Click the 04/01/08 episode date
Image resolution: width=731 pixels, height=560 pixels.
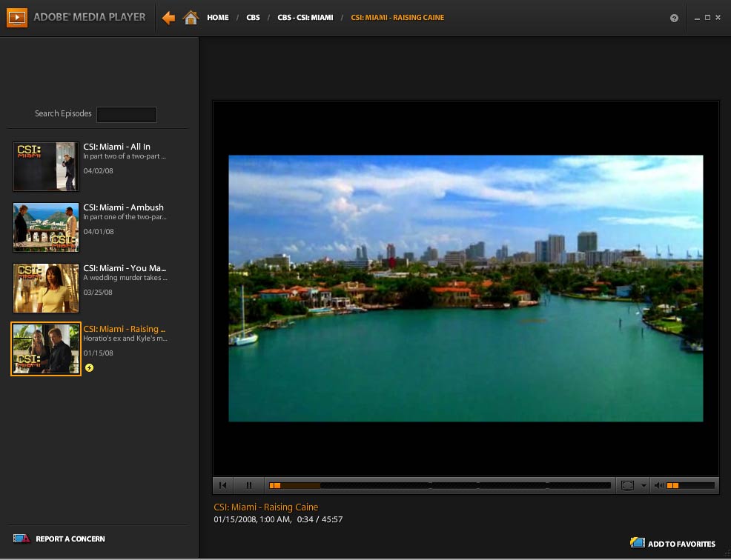pyautogui.click(x=99, y=232)
